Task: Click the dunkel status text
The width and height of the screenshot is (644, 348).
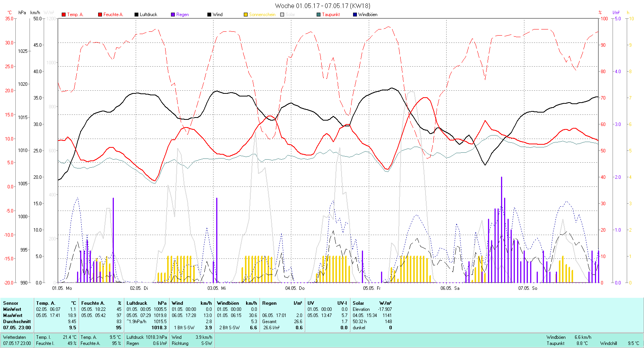Action: coord(359,328)
